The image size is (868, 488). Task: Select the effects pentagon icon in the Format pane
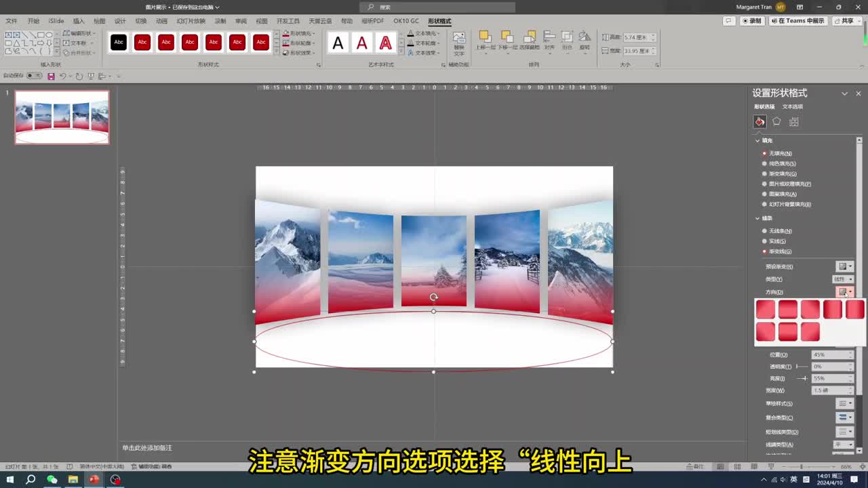[776, 121]
